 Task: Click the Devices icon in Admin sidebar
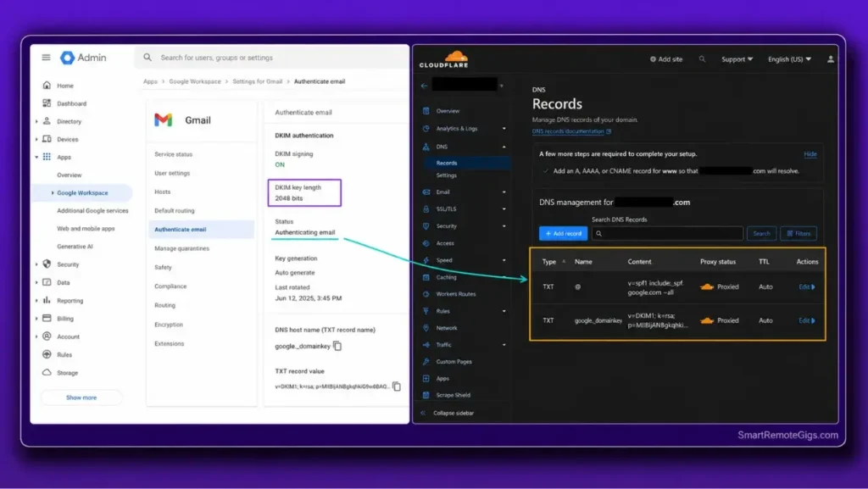click(x=47, y=139)
